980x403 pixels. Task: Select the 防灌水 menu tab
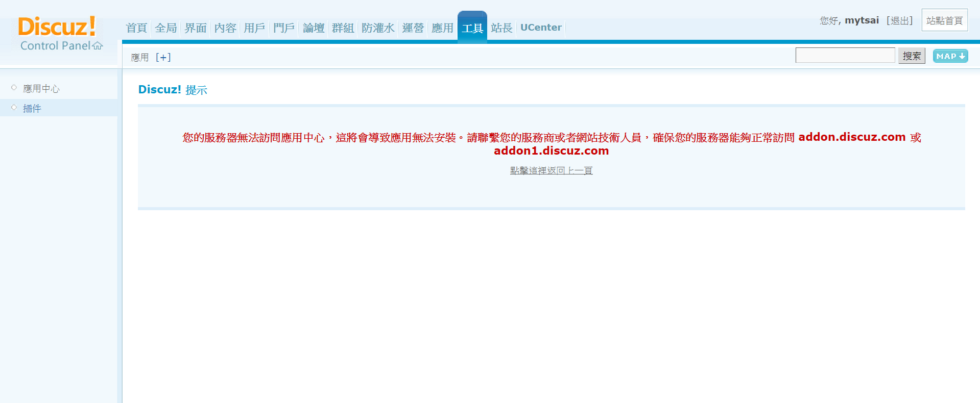click(378, 28)
